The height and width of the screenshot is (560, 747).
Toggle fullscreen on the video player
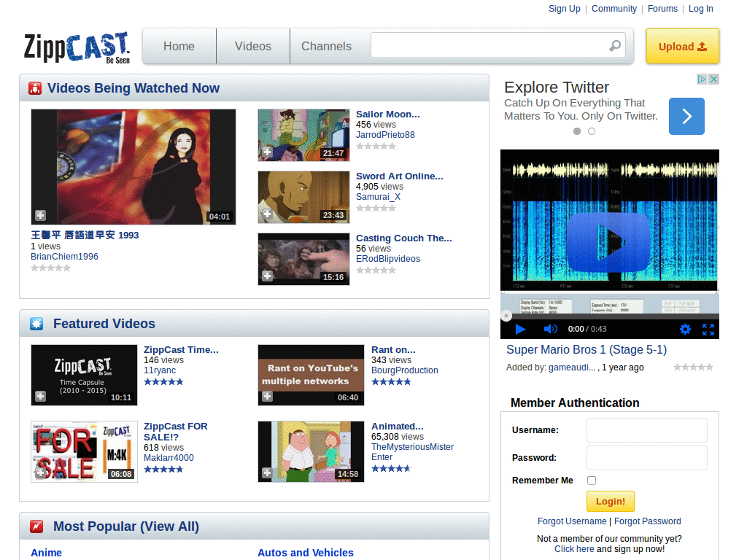[x=708, y=329]
